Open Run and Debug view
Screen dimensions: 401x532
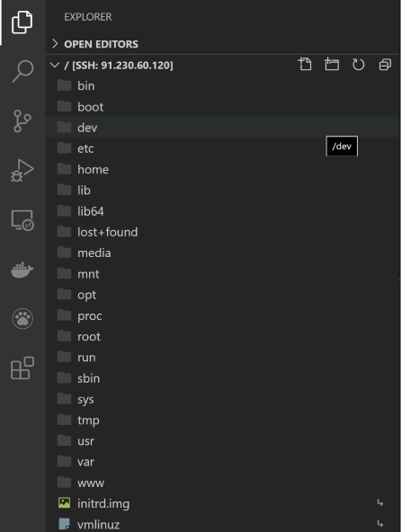point(22,171)
